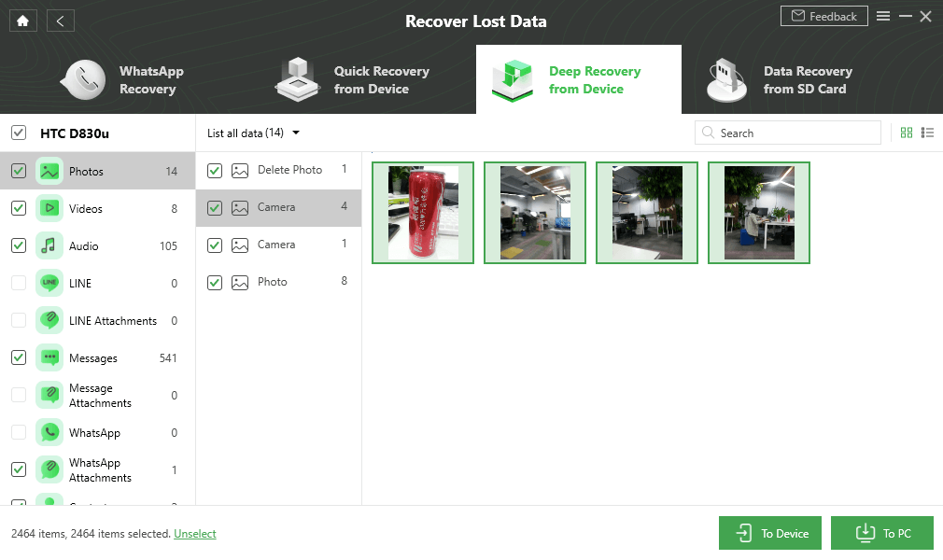This screenshot has height=560, width=943.
Task: Select the Photos category icon in sidebar
Action: pos(49,171)
